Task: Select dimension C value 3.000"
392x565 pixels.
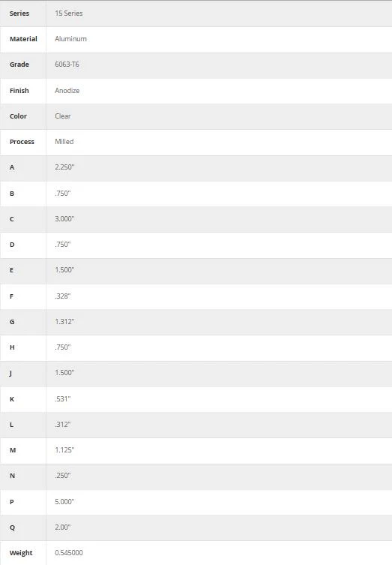Action: pyautogui.click(x=64, y=218)
